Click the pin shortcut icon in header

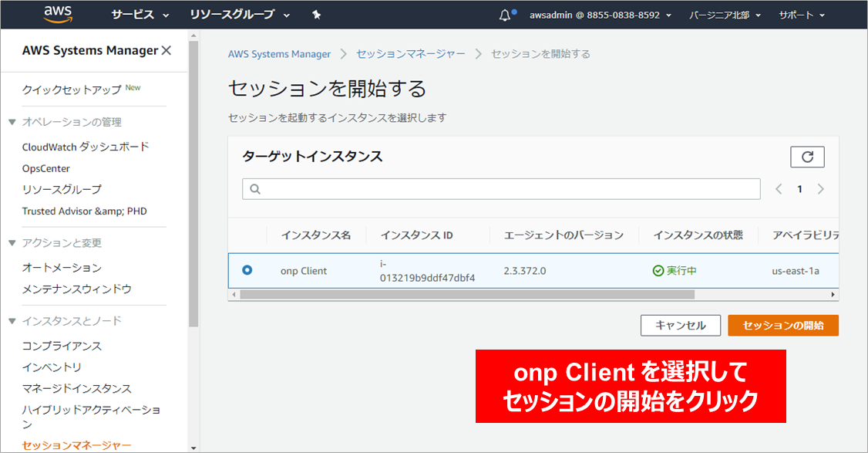point(316,15)
